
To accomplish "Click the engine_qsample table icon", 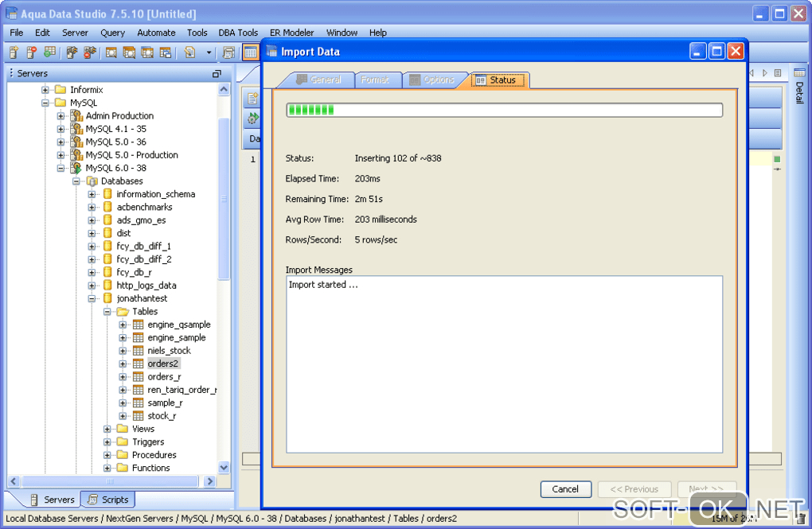I will [x=139, y=325].
